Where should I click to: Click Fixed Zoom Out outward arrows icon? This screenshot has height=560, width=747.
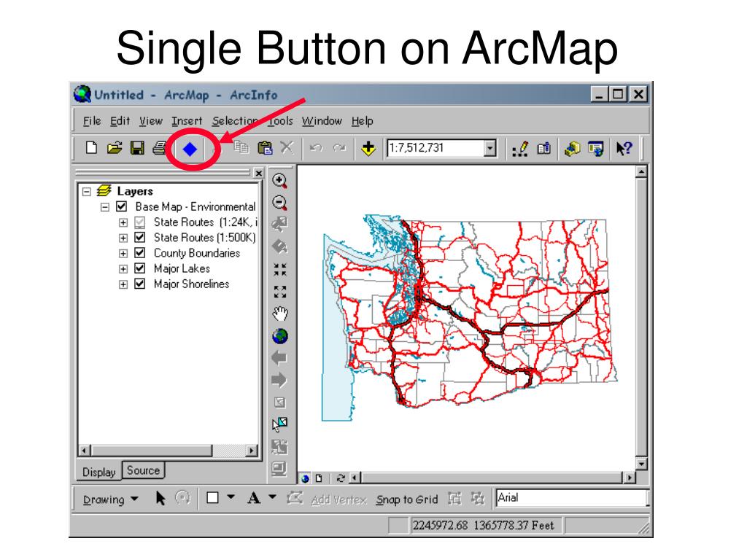[x=280, y=292]
